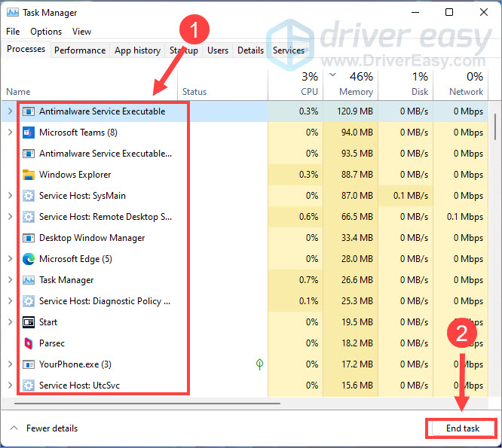Select the Service Host: SysMain name
The image size is (502, 448).
(x=82, y=196)
